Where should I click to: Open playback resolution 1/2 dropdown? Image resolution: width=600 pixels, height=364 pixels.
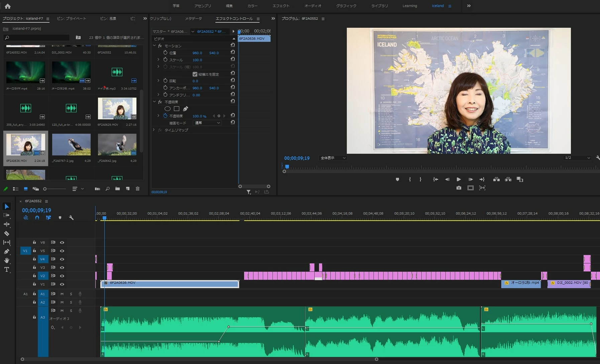pos(577,158)
